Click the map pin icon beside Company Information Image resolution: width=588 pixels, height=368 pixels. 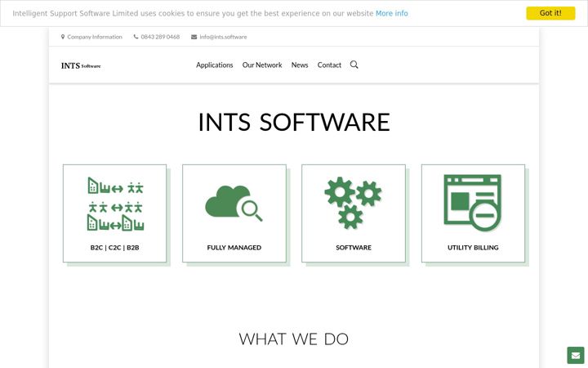pos(63,37)
